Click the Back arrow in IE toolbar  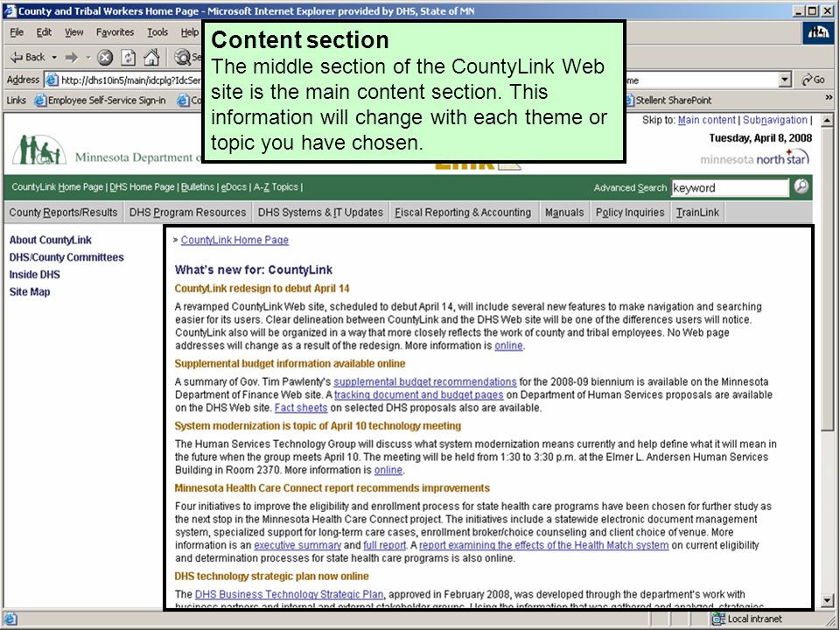click(x=28, y=57)
